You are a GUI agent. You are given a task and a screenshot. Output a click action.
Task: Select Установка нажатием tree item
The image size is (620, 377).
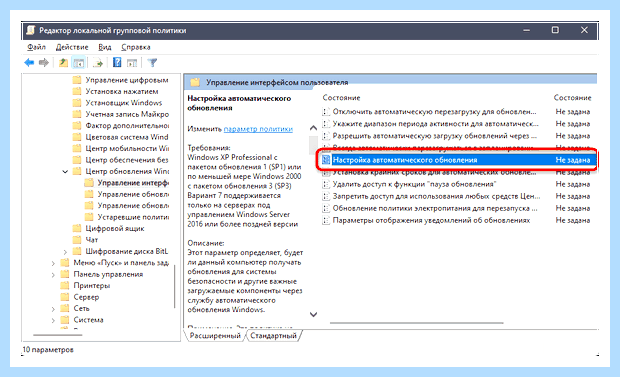click(x=122, y=91)
